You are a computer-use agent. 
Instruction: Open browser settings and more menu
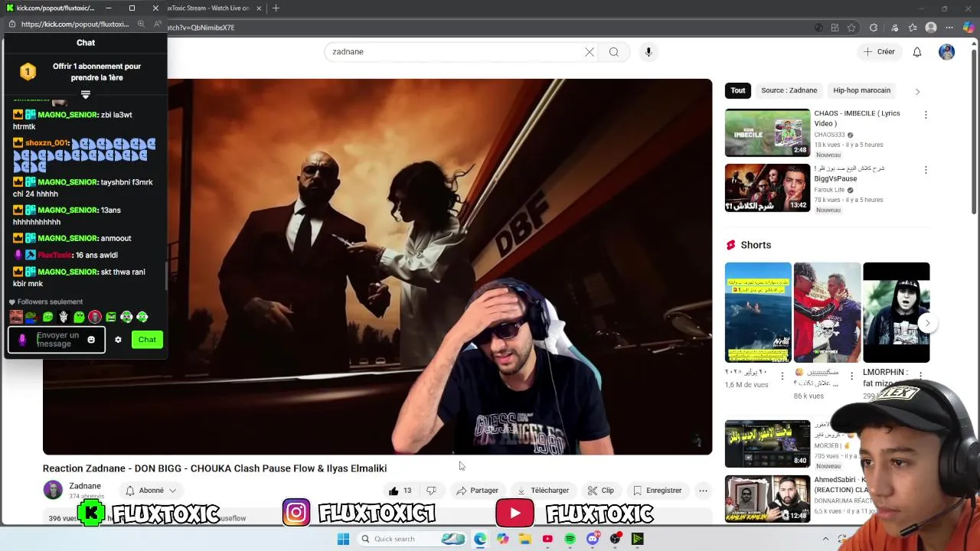click(x=949, y=28)
